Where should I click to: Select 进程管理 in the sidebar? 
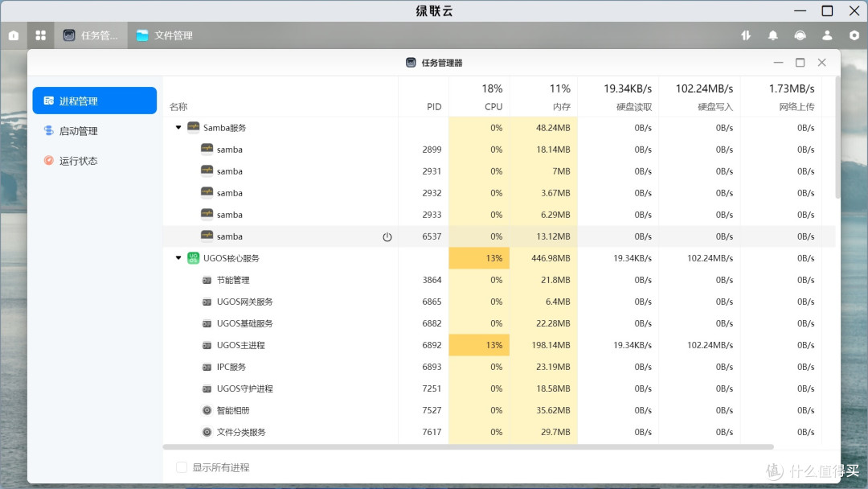pos(95,101)
